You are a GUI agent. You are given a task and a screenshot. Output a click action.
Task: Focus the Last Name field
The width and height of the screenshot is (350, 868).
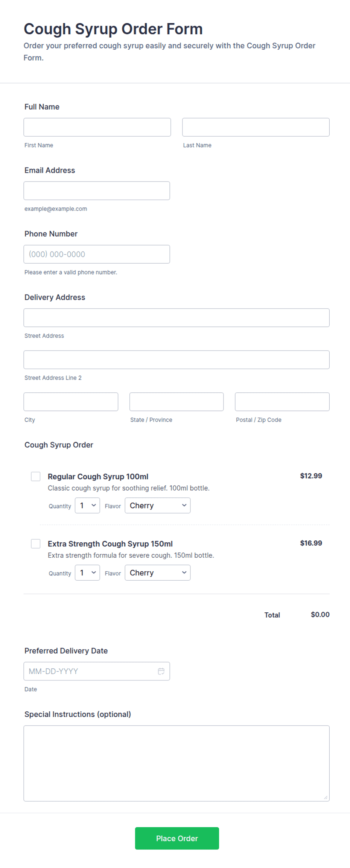[256, 127]
